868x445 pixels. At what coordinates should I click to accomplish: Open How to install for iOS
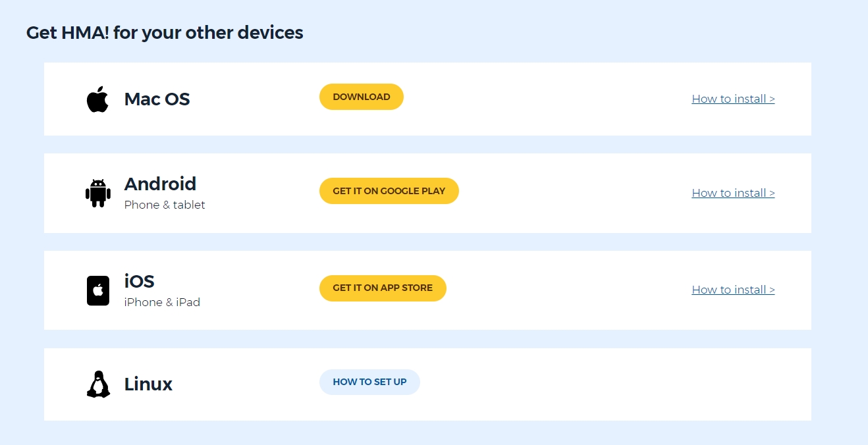[x=733, y=290]
